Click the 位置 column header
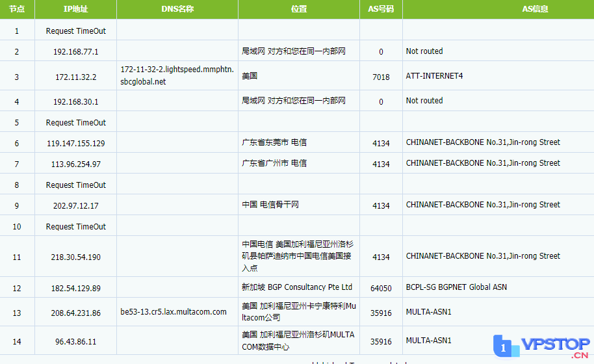The height and width of the screenshot is (364, 594). (x=299, y=8)
